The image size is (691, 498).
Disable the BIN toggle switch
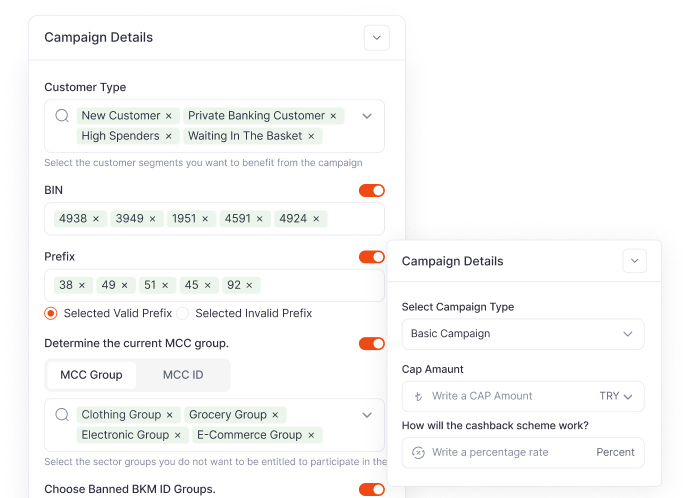pyautogui.click(x=371, y=190)
